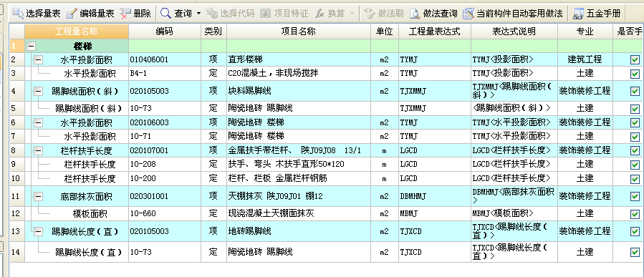Toggle checkbox in row 5 陶瓷地砖 踢脚线
Image resolution: width=644 pixels, height=277 pixels.
(x=635, y=109)
